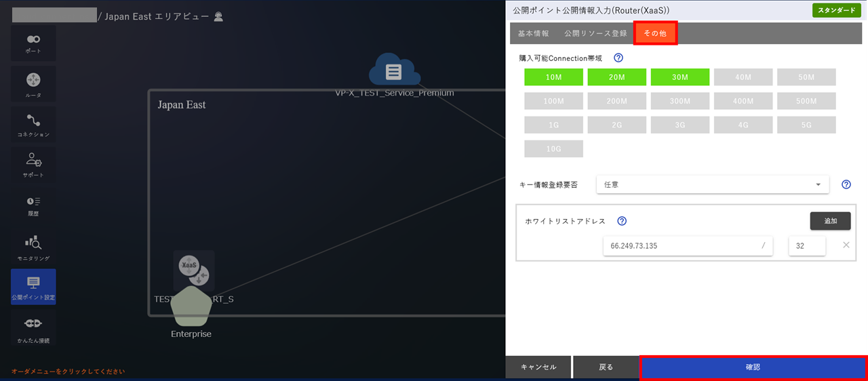Open help for 購入可能Connection帯域
Image resolution: width=868 pixels, height=381 pixels.
618,58
